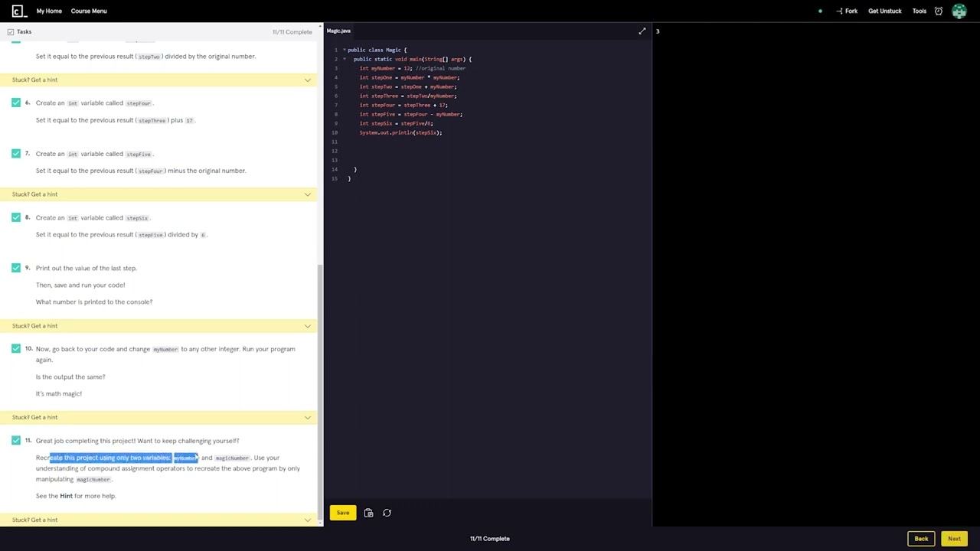The height and width of the screenshot is (551, 980).
Task: Open the timer alarm clock icon
Action: point(939,11)
